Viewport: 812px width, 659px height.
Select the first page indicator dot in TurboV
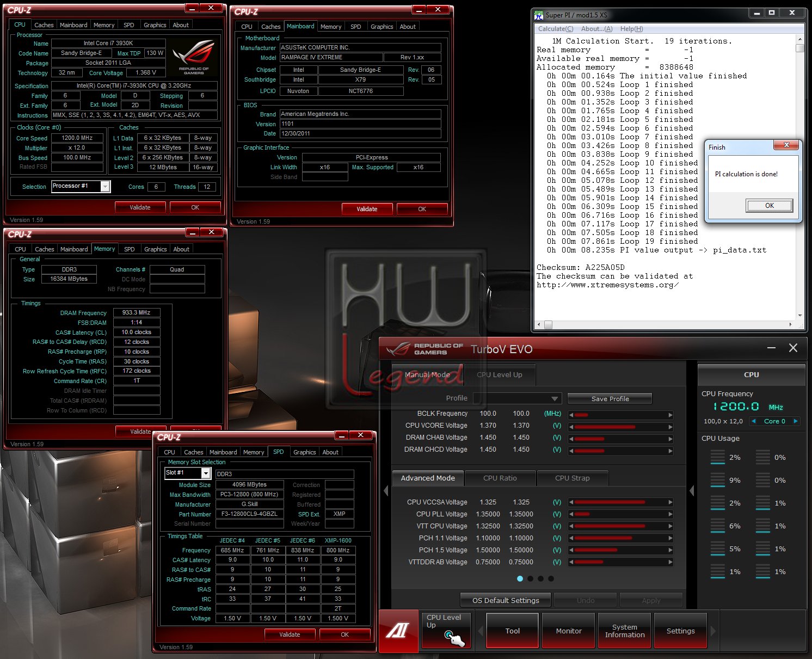(x=520, y=578)
